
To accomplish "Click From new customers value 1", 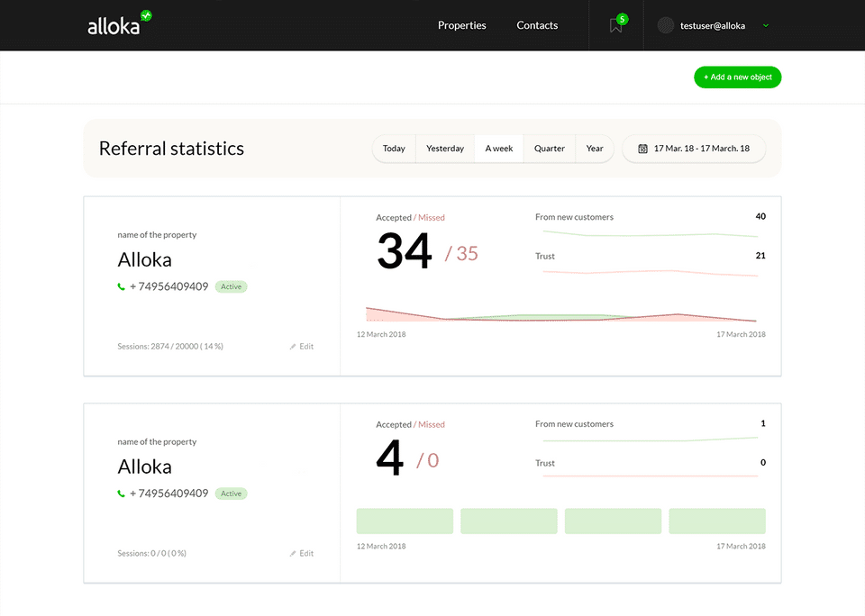I will click(763, 423).
